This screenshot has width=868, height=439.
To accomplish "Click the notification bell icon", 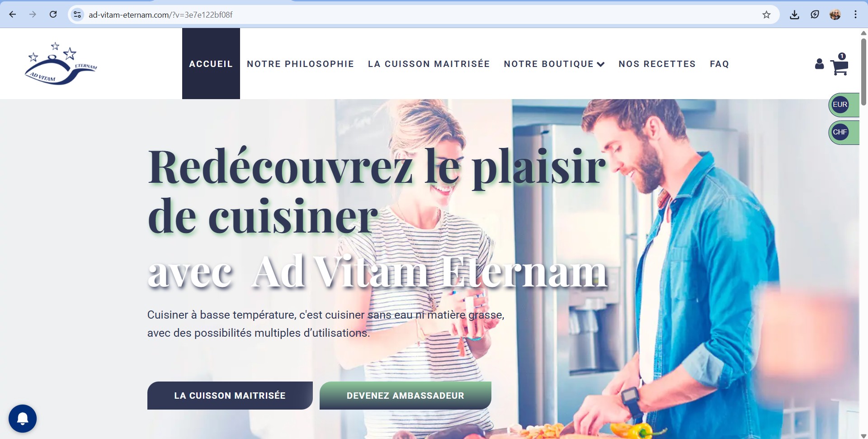I will pyautogui.click(x=23, y=419).
